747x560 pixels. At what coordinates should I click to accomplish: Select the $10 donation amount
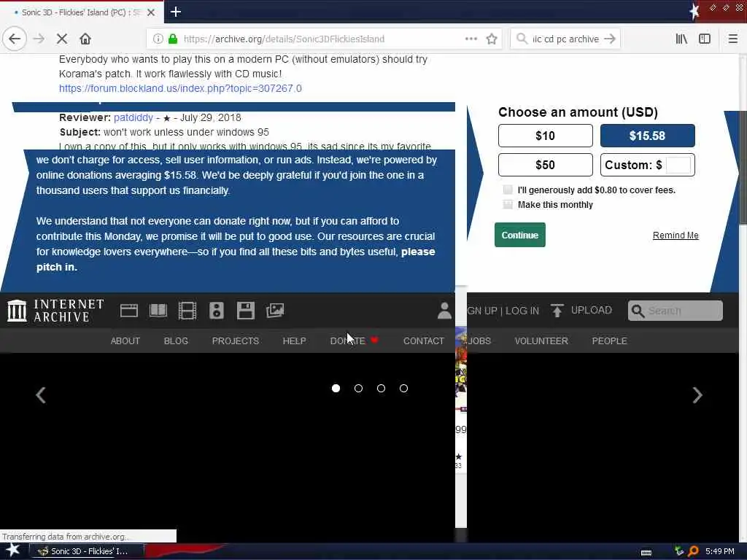coord(546,136)
